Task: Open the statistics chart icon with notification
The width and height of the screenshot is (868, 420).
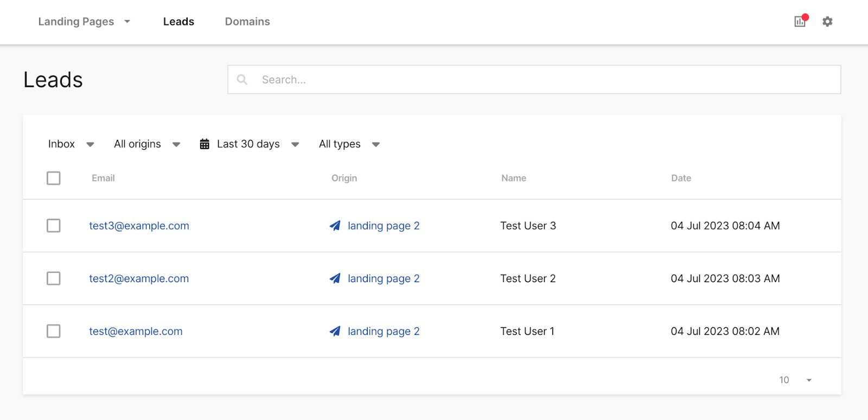Action: (800, 22)
